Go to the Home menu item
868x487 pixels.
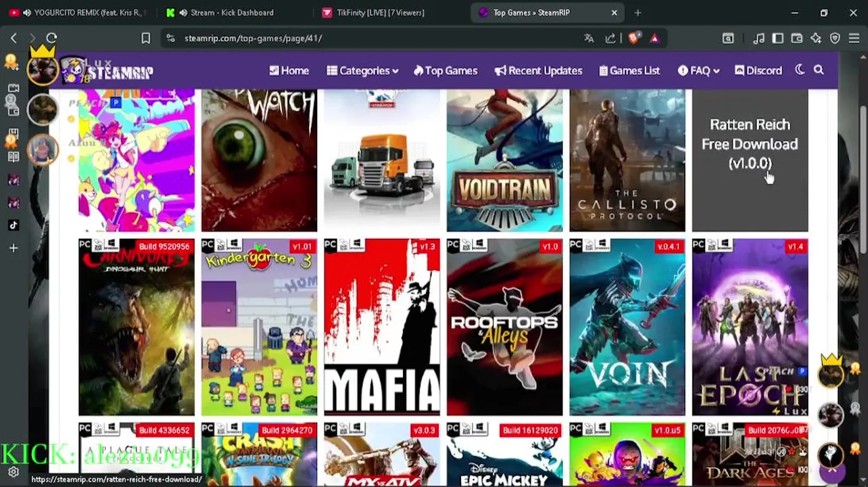point(289,70)
